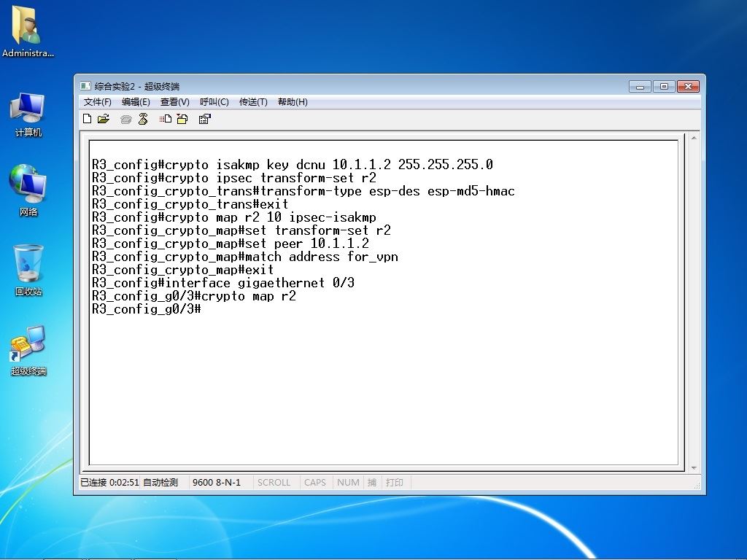Select the 回收站 recycle bin icon

(x=28, y=270)
